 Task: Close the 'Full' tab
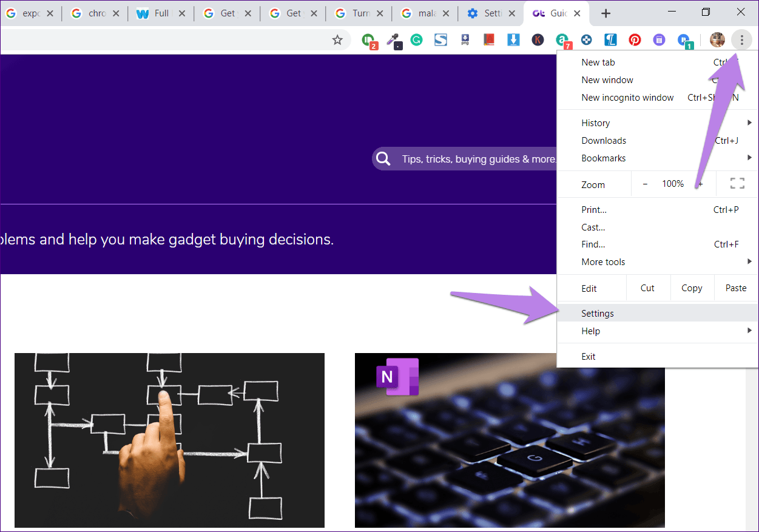pos(181,13)
